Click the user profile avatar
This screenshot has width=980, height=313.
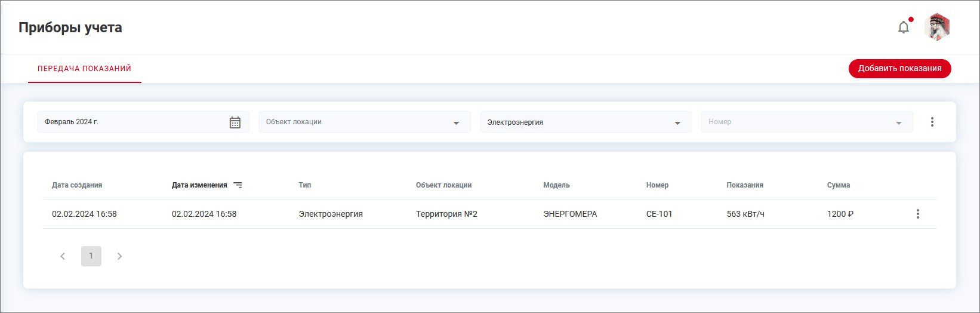pyautogui.click(x=936, y=27)
